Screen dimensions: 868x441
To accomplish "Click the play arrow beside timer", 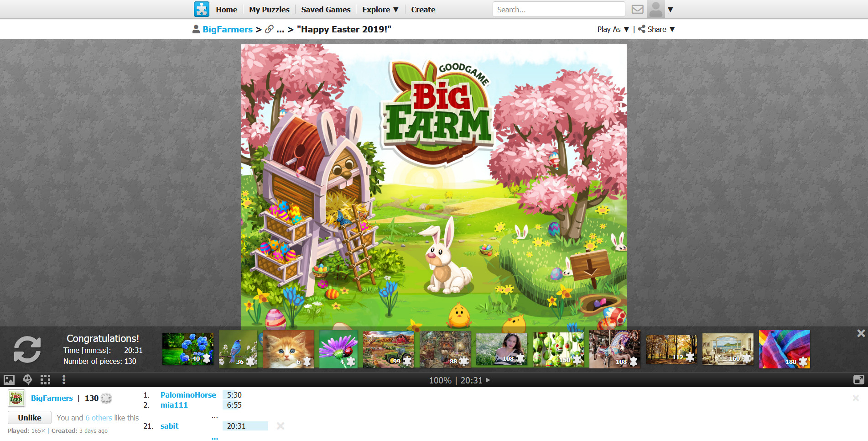I will (488, 380).
